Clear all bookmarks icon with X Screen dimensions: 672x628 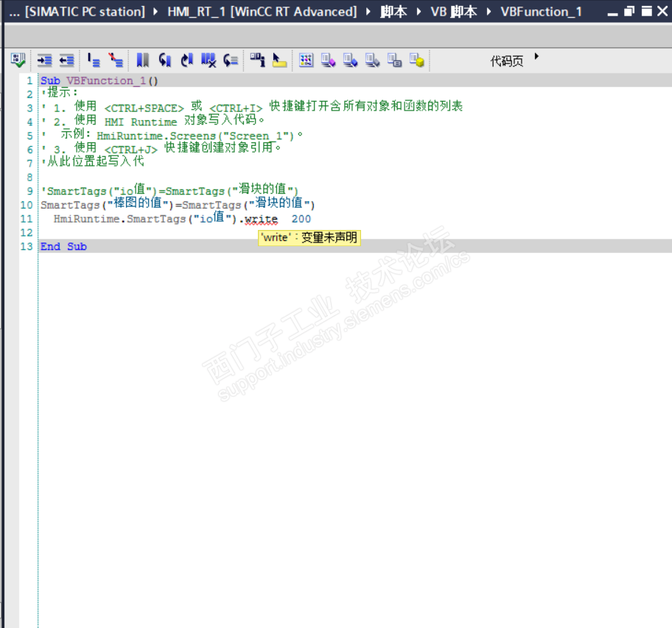click(209, 60)
